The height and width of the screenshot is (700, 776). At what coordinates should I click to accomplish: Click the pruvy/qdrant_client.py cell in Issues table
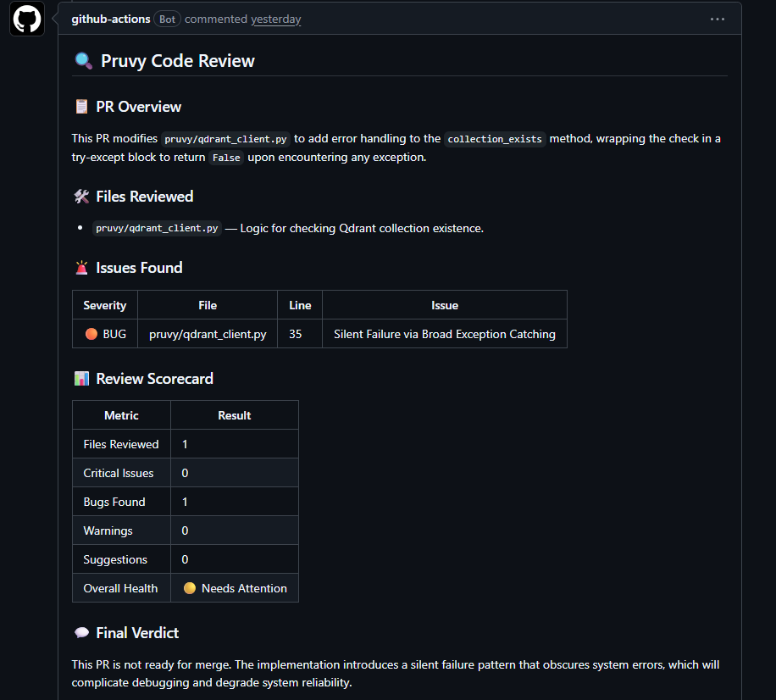(208, 334)
